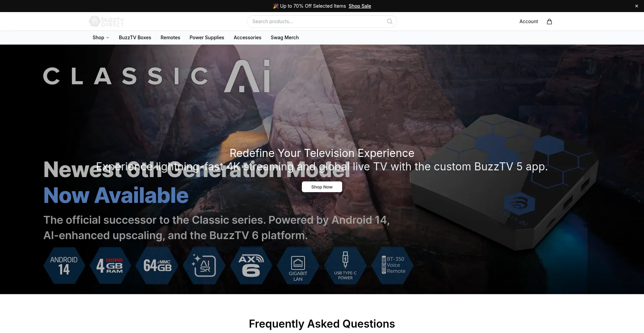Expand the Shop dropdown menu
This screenshot has width=644, height=333.
click(x=101, y=38)
